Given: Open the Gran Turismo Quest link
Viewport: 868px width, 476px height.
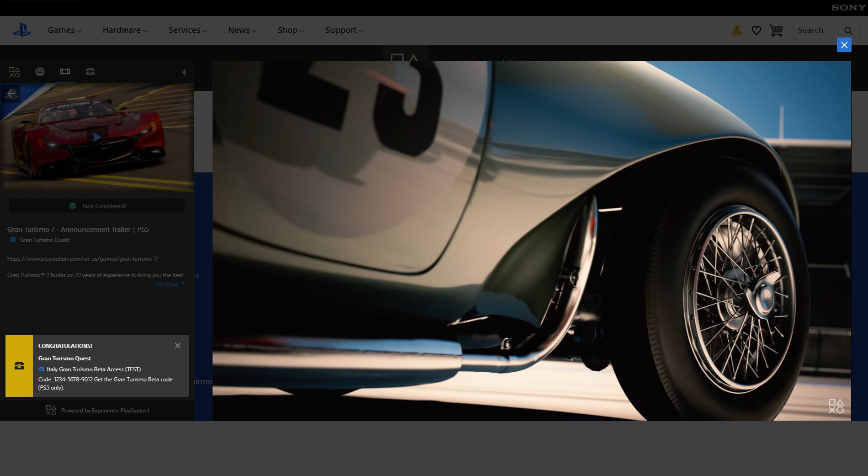Looking at the screenshot, I should pyautogui.click(x=44, y=240).
